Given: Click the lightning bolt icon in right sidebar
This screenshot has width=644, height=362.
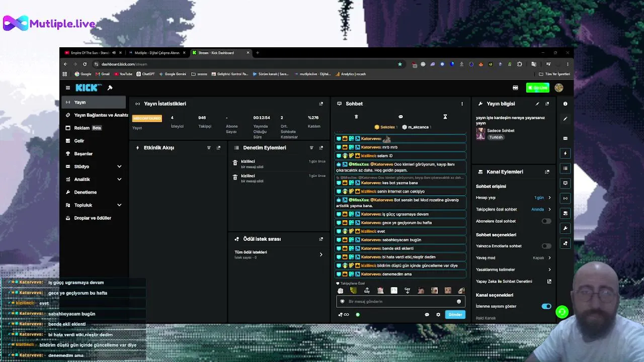Looking at the screenshot, I should pyautogui.click(x=565, y=153).
